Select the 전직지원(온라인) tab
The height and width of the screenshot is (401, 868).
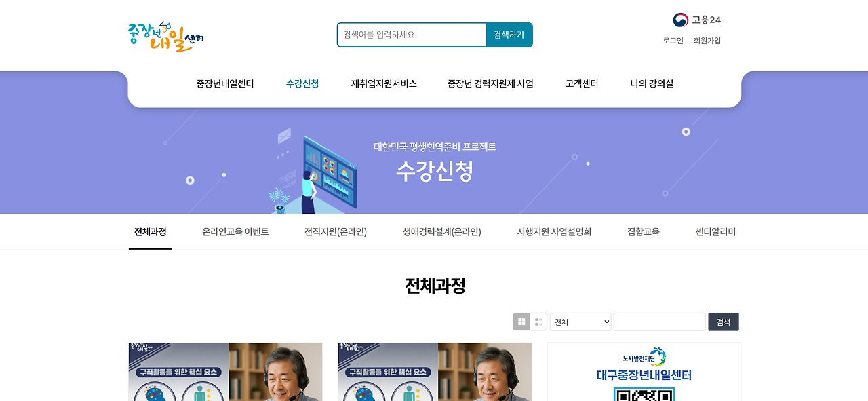336,232
